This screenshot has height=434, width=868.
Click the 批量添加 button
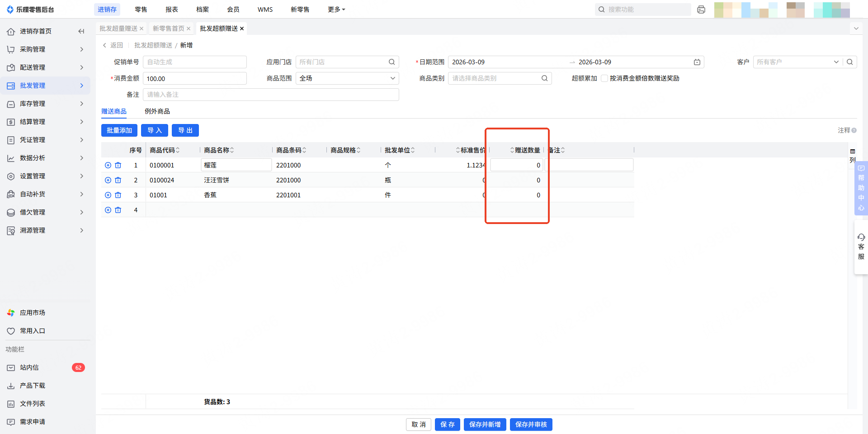[119, 130]
